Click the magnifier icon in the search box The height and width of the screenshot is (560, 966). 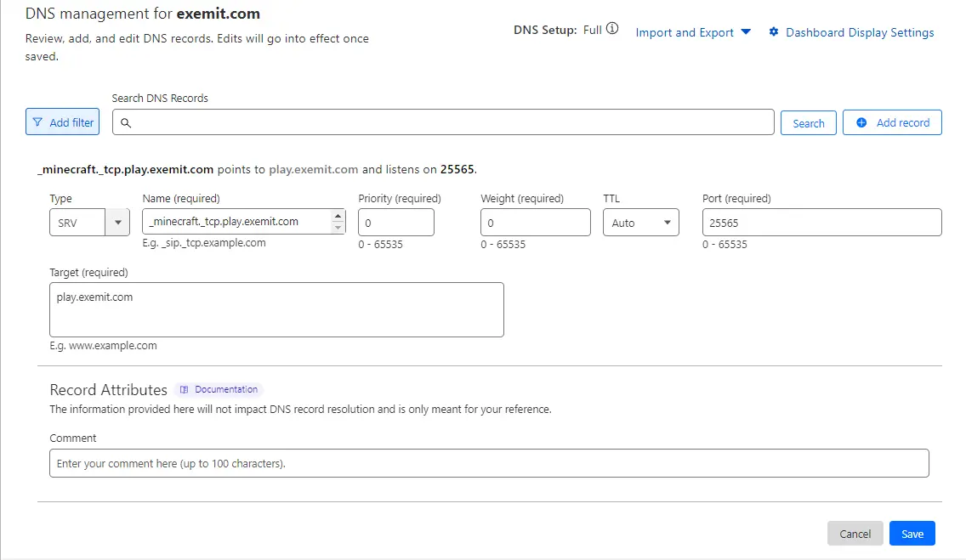tap(126, 123)
